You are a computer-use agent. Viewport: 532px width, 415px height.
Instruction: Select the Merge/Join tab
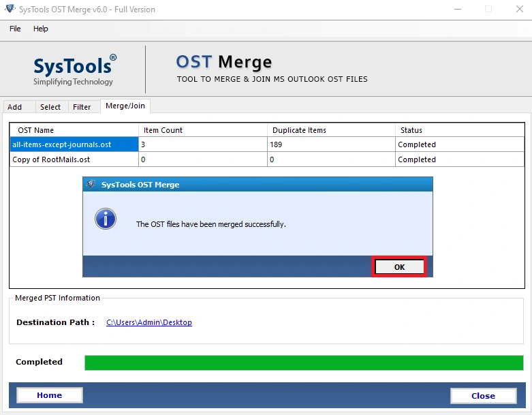tap(125, 106)
